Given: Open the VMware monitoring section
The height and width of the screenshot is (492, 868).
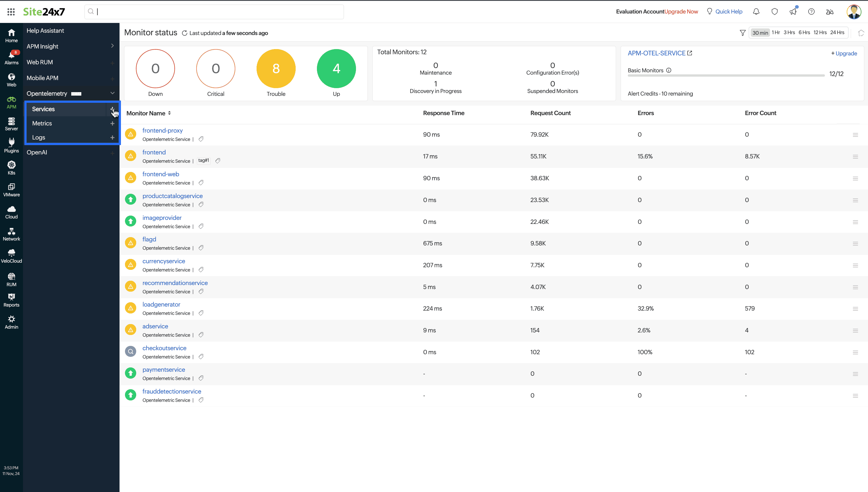Looking at the screenshot, I should (x=11, y=190).
